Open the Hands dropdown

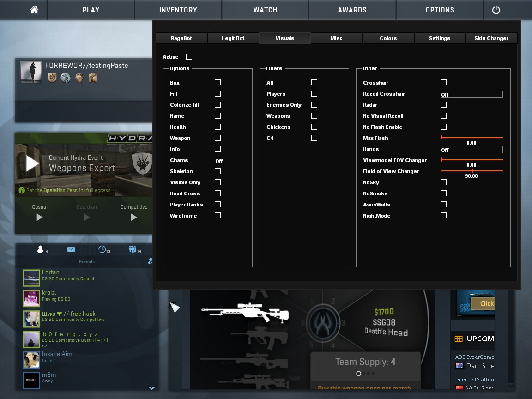click(472, 150)
